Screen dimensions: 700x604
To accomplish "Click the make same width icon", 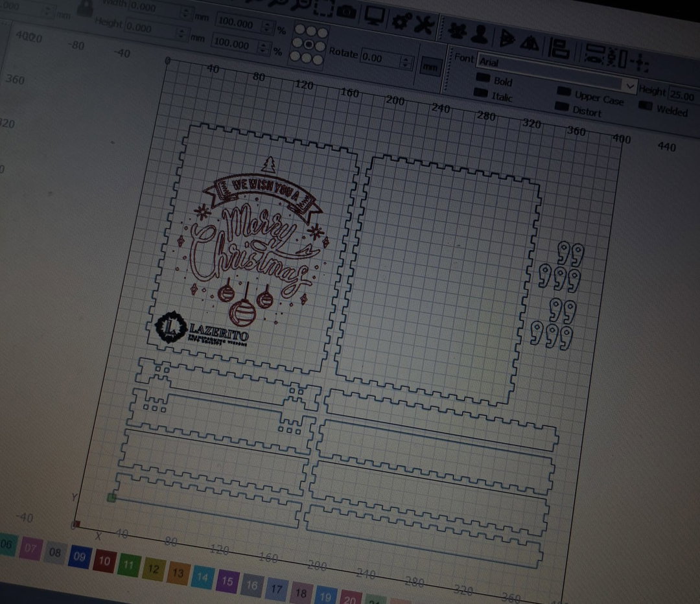I will pos(594,54).
